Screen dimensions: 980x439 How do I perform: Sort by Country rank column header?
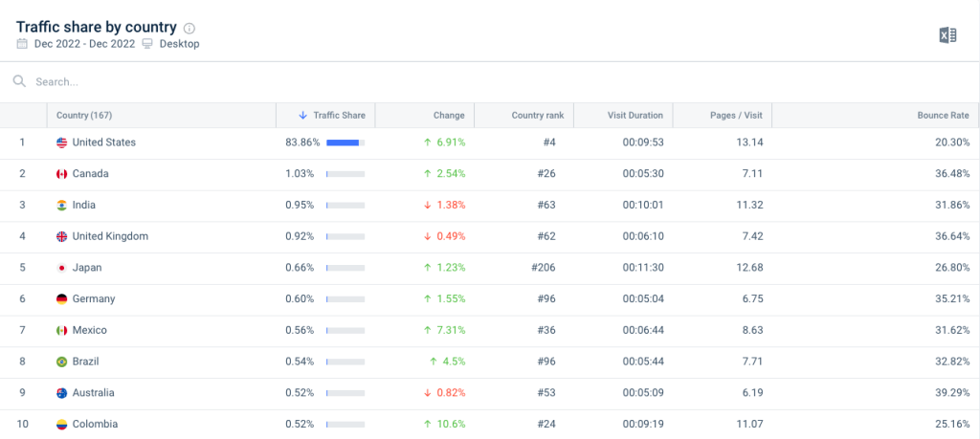click(x=524, y=115)
